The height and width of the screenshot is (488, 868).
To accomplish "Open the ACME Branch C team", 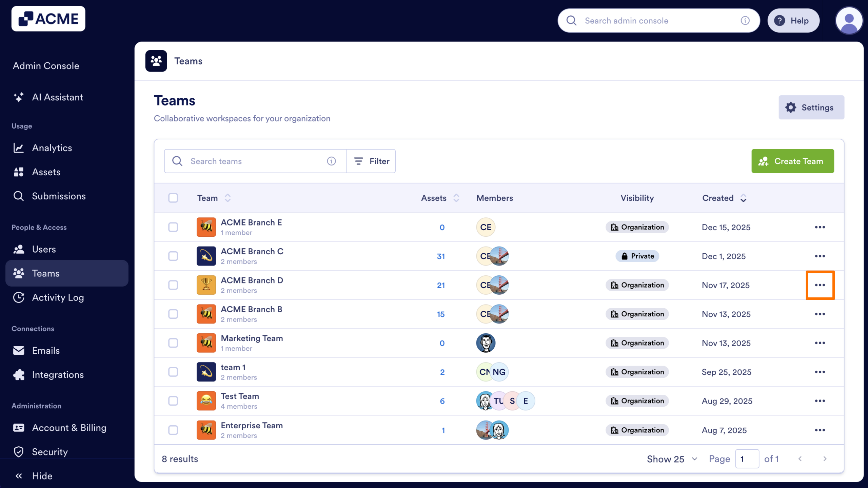I will 252,251.
